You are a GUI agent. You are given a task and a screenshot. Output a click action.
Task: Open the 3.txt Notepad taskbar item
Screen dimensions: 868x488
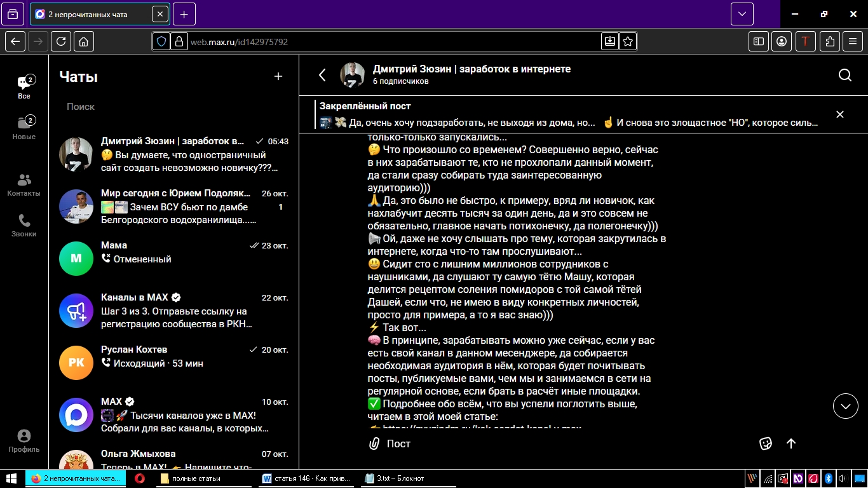pos(394,478)
